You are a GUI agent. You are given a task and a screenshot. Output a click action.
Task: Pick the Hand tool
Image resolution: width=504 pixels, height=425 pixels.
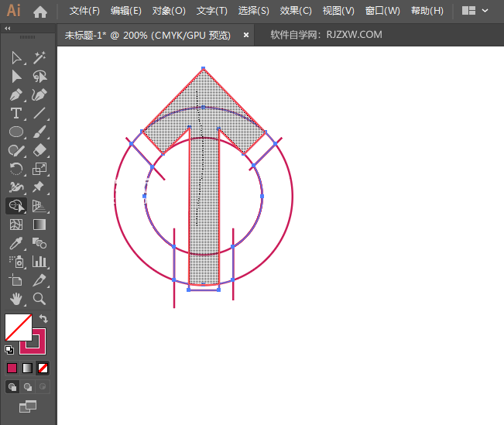tap(15, 298)
